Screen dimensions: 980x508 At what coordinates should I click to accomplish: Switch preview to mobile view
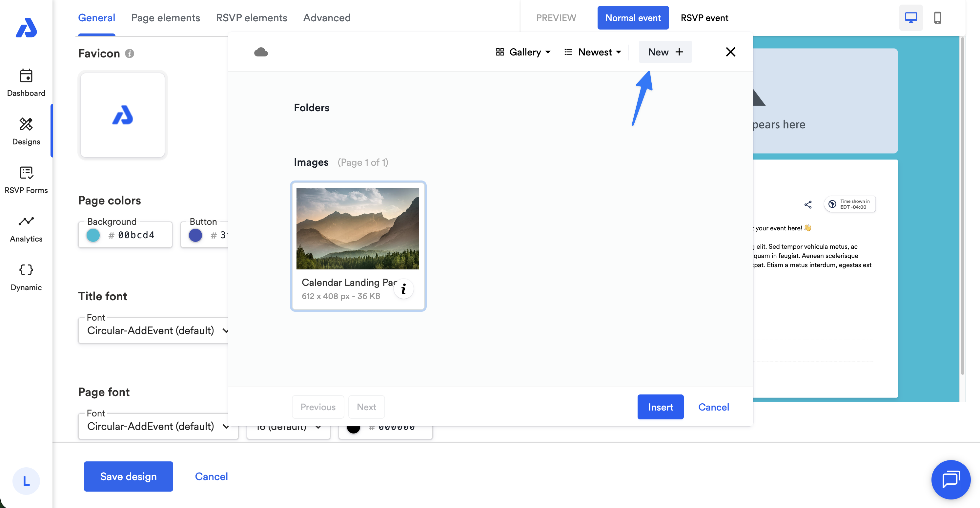(x=937, y=17)
